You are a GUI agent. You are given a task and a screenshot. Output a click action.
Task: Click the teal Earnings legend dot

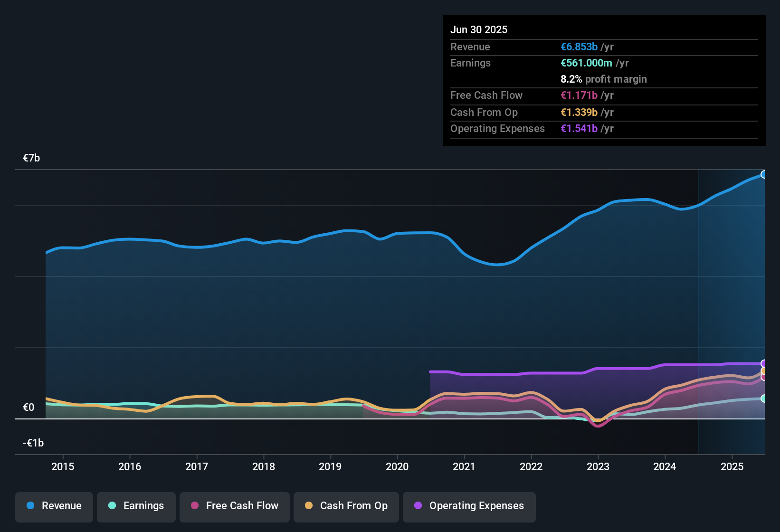click(112, 506)
